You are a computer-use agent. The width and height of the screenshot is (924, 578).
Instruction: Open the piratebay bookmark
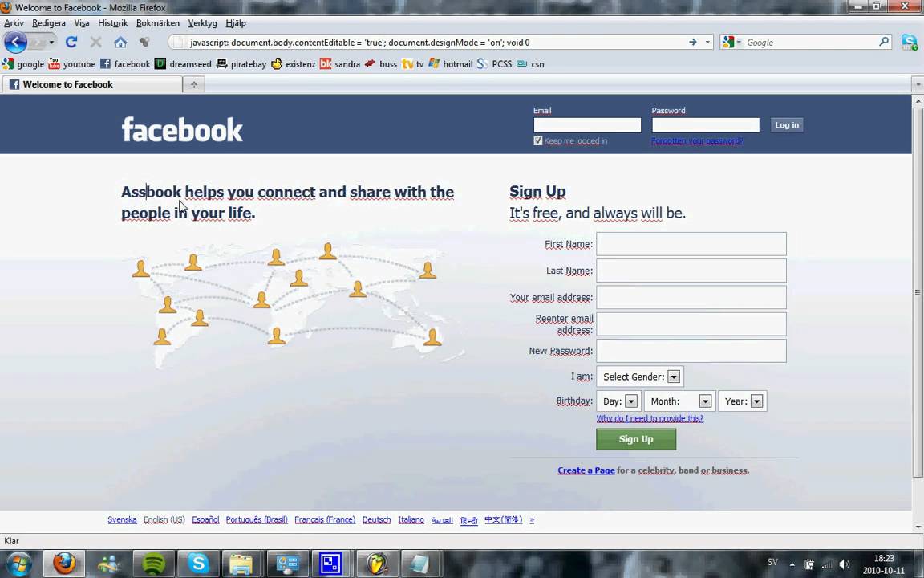click(241, 63)
